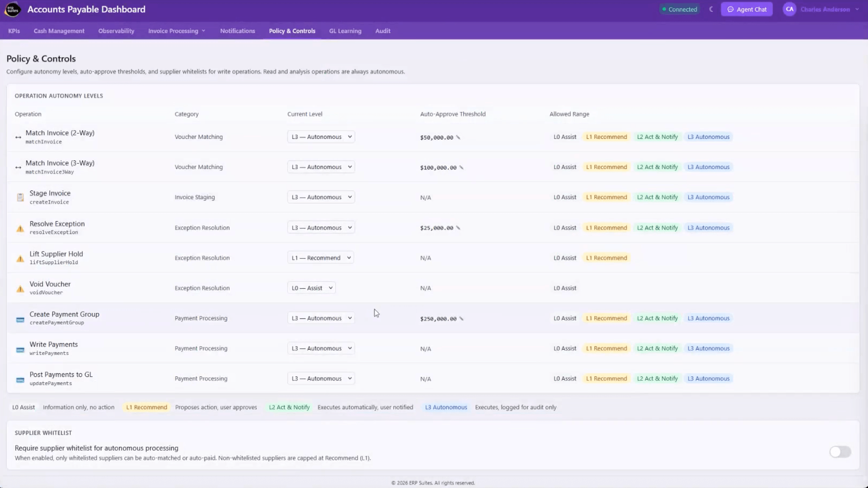Click the Match Invoice (2-Way) arrows icon
Viewport: 868px width, 488px height.
(18, 137)
